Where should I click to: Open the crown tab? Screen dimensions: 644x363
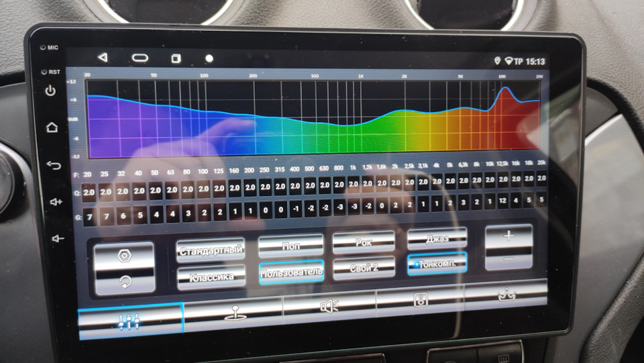coord(506,294)
